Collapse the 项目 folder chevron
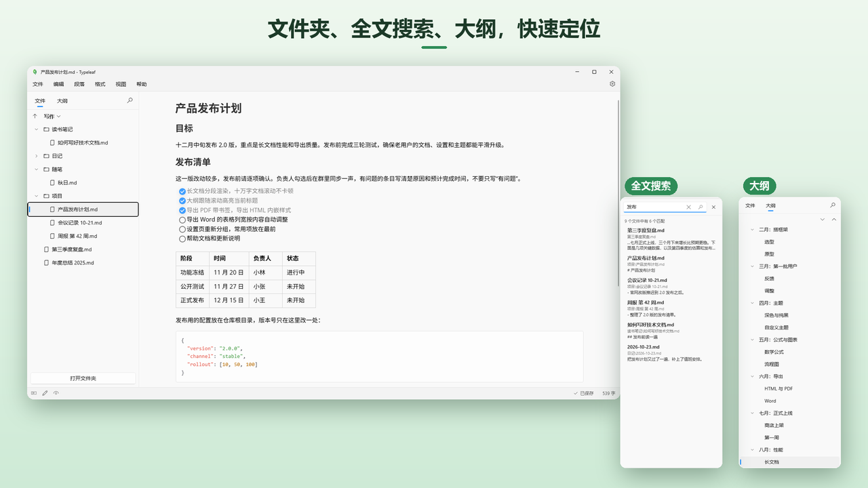 [37, 196]
